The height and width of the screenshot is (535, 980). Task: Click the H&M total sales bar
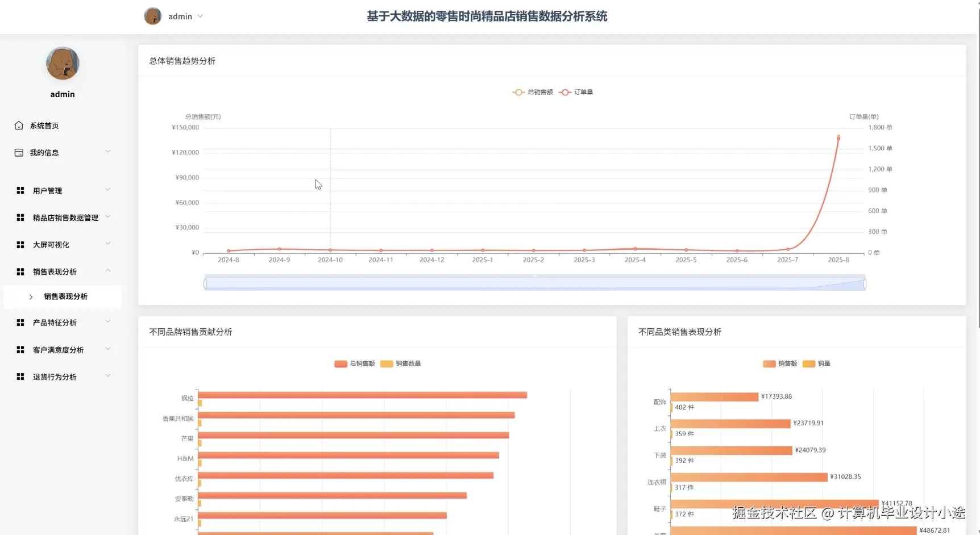pos(348,455)
